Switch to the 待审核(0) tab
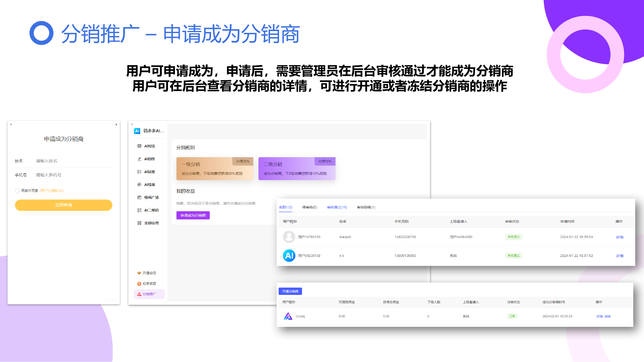This screenshot has height=362, width=644. pos(309,207)
